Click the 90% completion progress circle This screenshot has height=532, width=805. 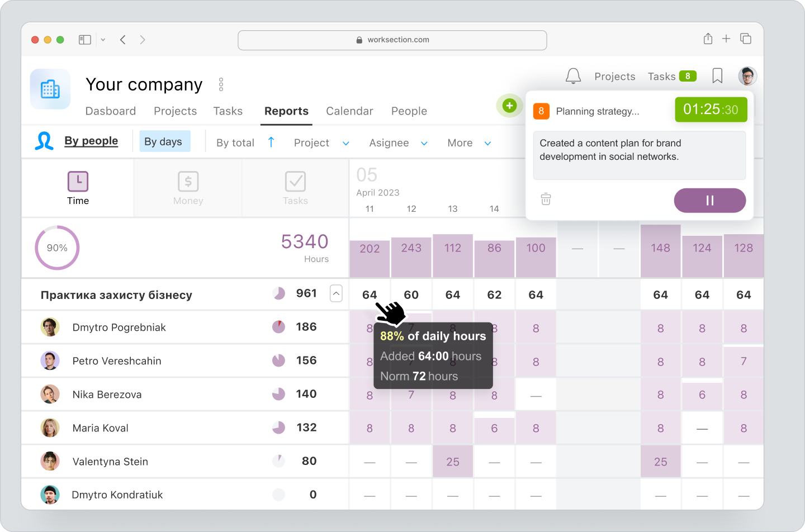57,248
